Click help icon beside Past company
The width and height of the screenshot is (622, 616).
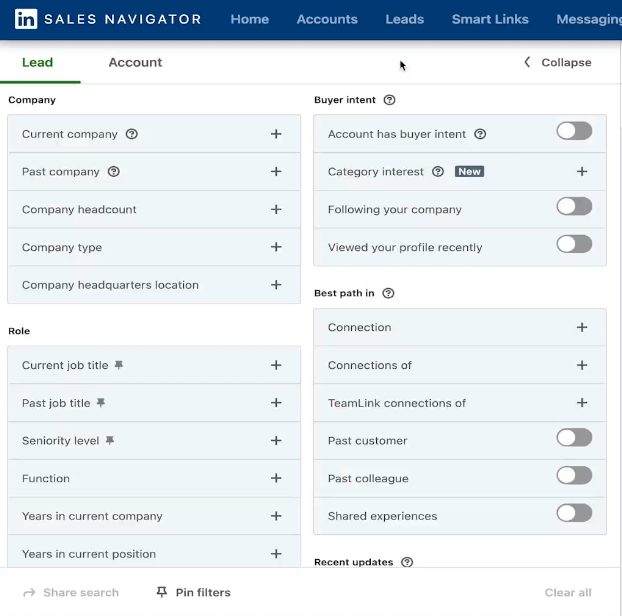pyautogui.click(x=114, y=172)
